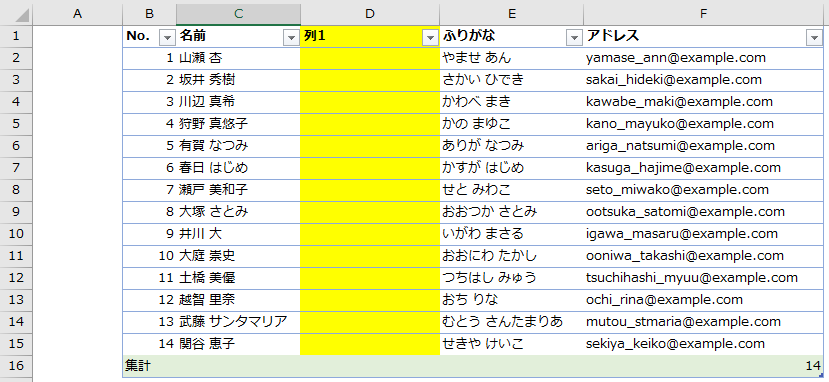Click furigana cell かわべ まき

511,102
